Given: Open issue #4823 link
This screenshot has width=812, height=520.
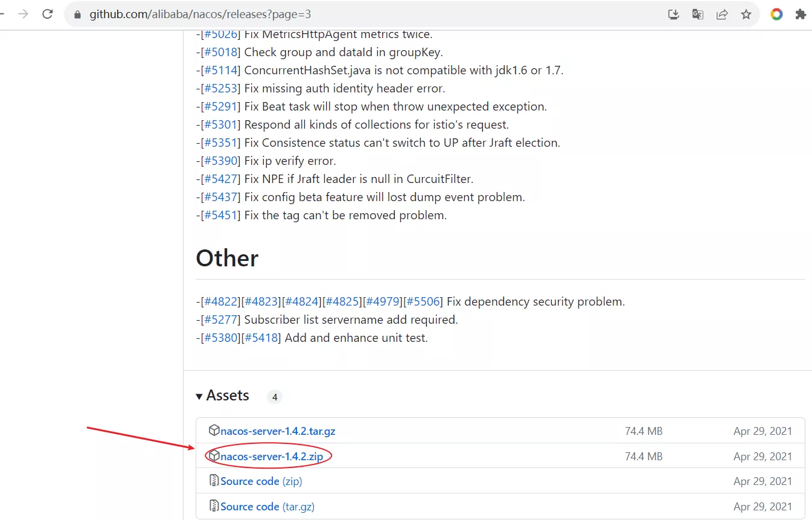Looking at the screenshot, I should (261, 302).
